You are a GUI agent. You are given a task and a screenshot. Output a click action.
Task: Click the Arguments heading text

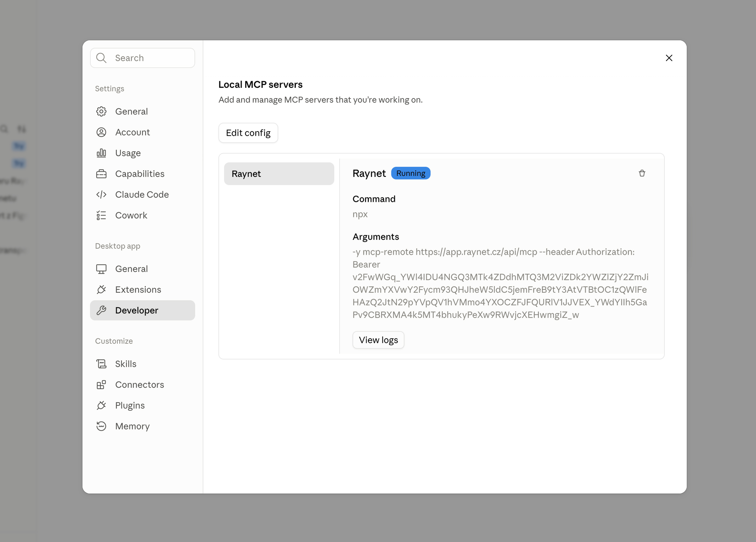point(376,237)
